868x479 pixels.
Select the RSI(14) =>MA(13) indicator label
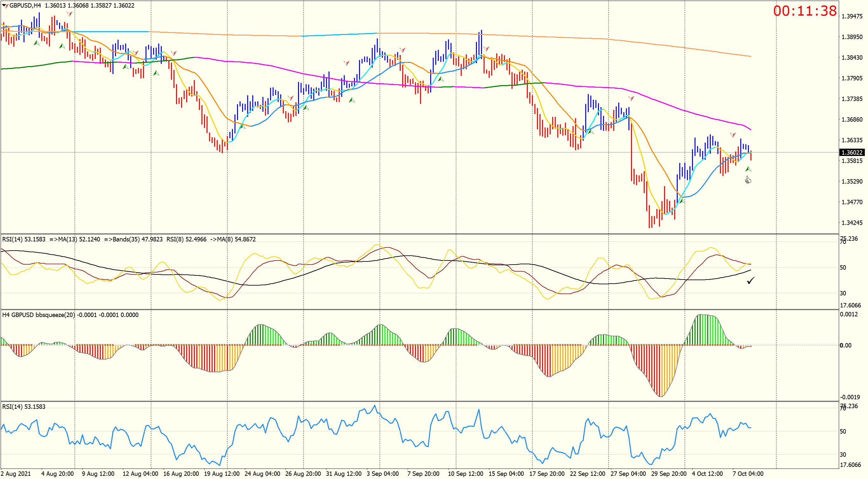coord(51,239)
